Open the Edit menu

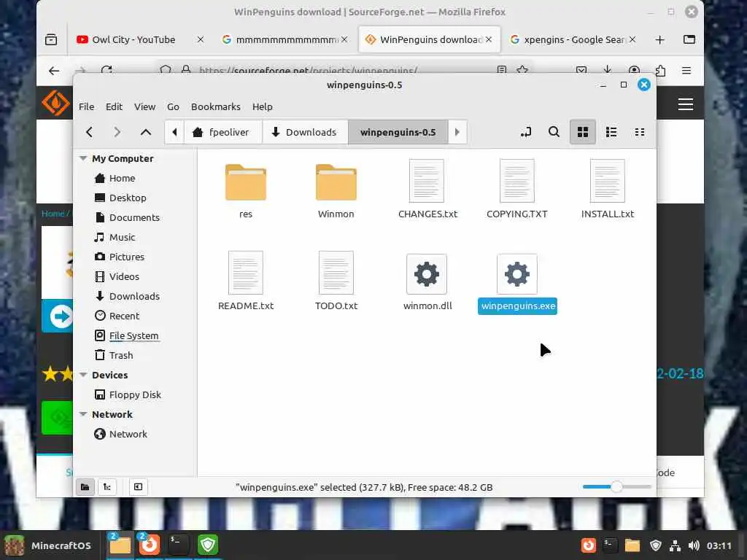click(114, 106)
